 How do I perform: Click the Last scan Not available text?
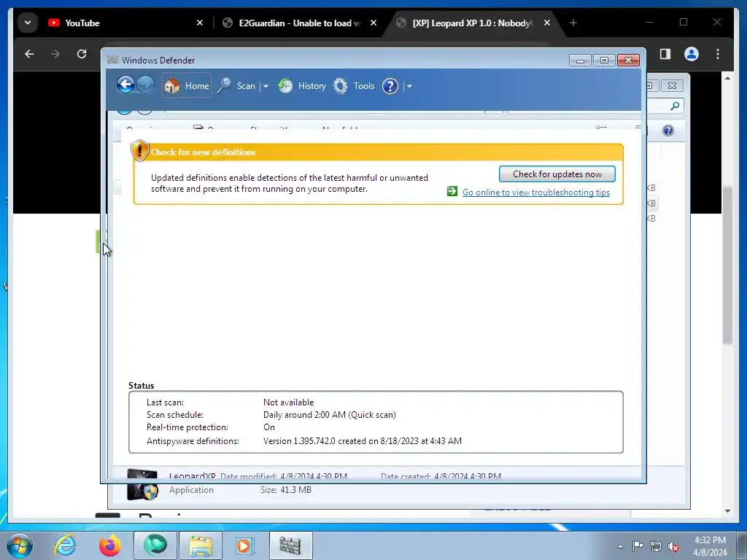[x=288, y=402]
